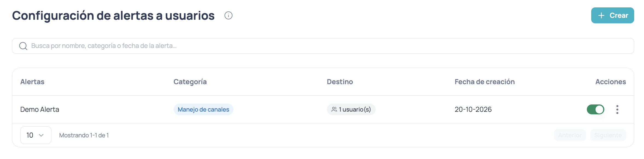This screenshot has height=159, width=644.
Task: Click the 1 usuario(s) destination badge
Action: 351,109
